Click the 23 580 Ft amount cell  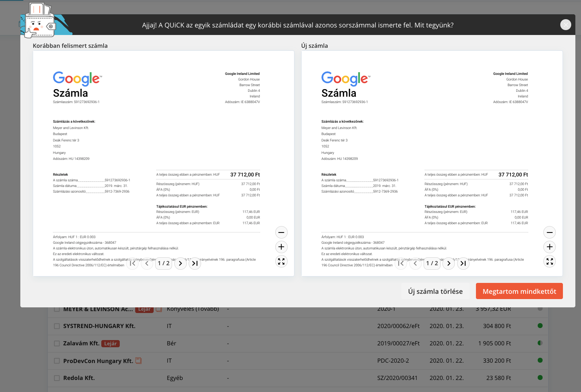499,378
